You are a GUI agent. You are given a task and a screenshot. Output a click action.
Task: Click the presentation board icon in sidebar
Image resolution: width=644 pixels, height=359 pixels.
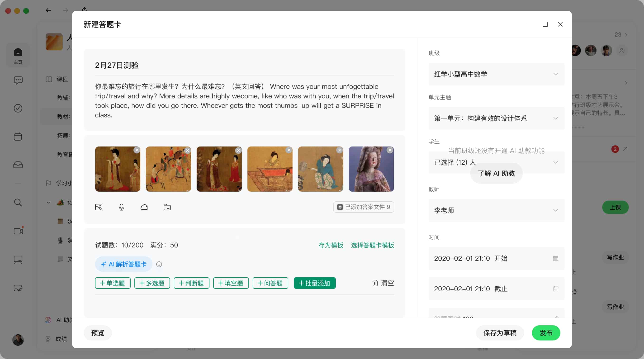coord(18,260)
